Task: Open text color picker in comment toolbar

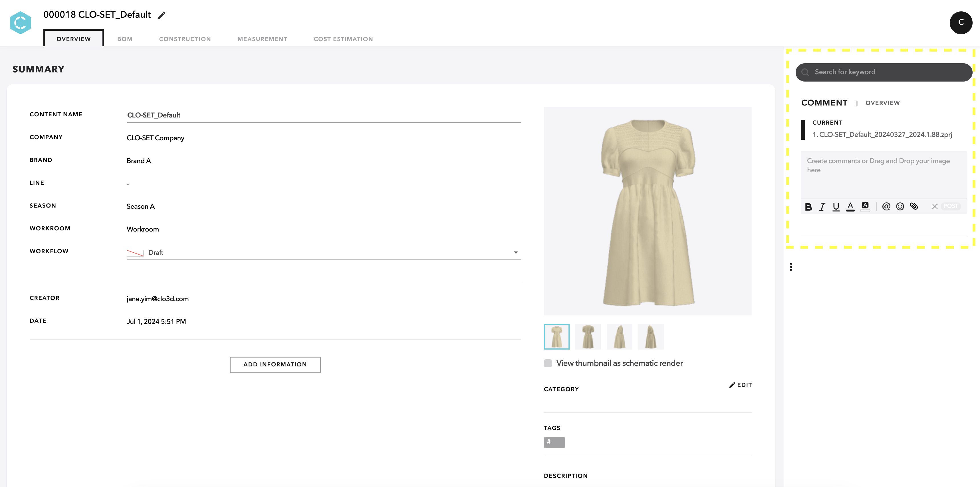Action: coord(850,206)
